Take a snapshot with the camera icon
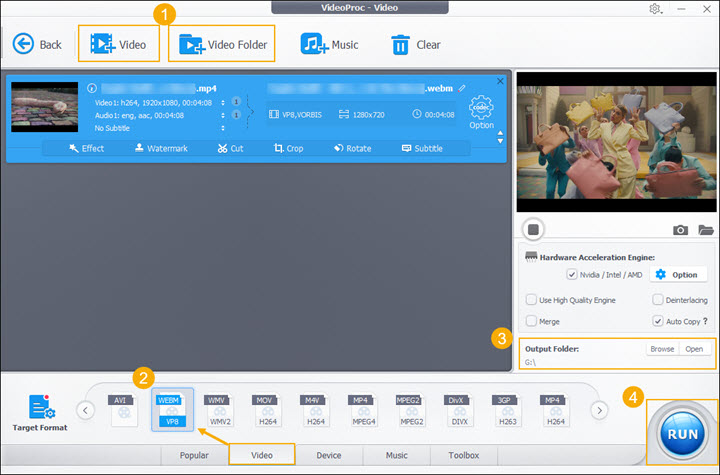 click(x=680, y=230)
